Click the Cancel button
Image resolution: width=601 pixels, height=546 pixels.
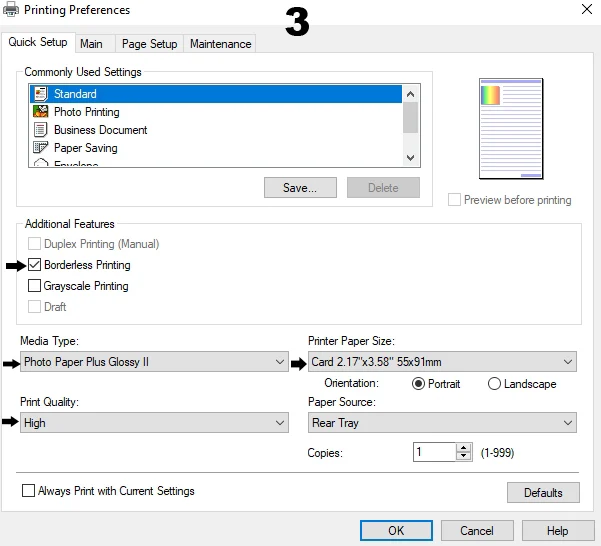(477, 531)
